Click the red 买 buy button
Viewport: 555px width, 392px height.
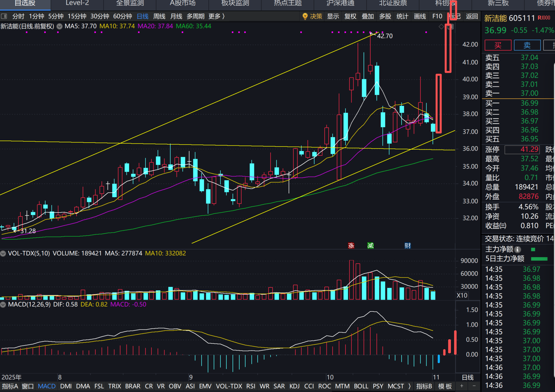coord(498,45)
